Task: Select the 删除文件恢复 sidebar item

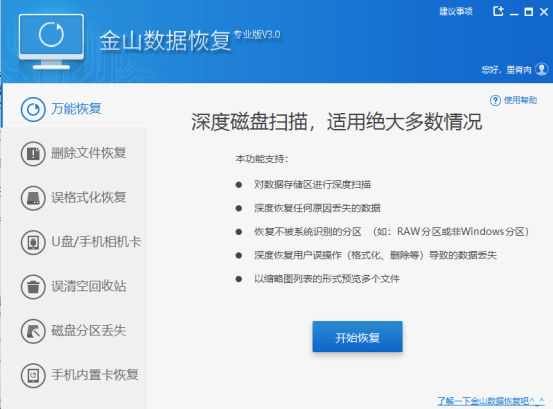Action: 74,154
